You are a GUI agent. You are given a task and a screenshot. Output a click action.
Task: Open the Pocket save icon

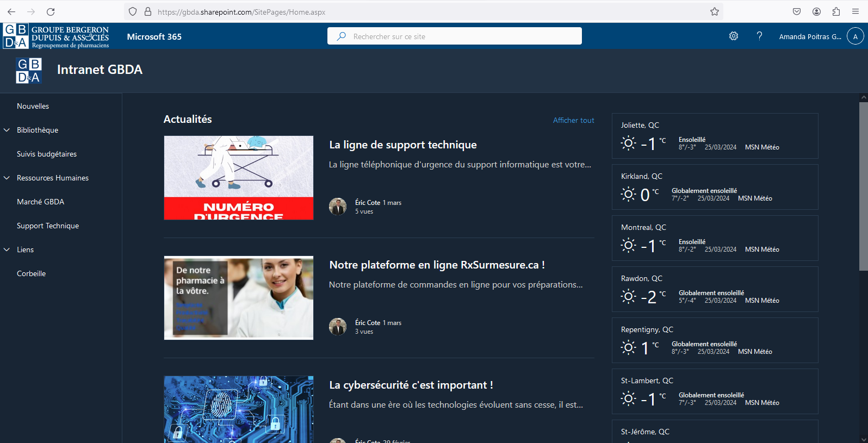point(797,11)
